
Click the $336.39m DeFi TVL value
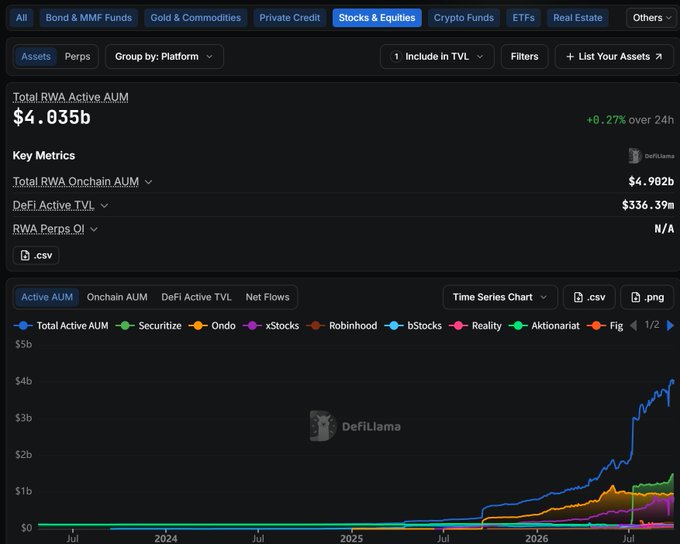[648, 205]
